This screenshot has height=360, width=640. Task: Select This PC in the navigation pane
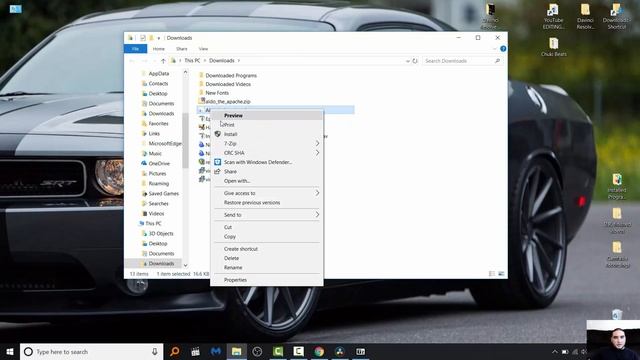(x=153, y=223)
